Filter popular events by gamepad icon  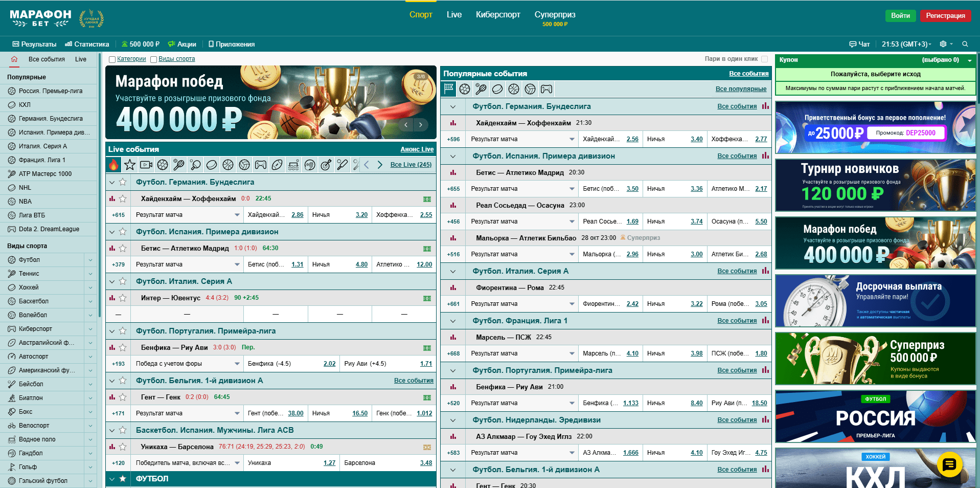tap(546, 89)
